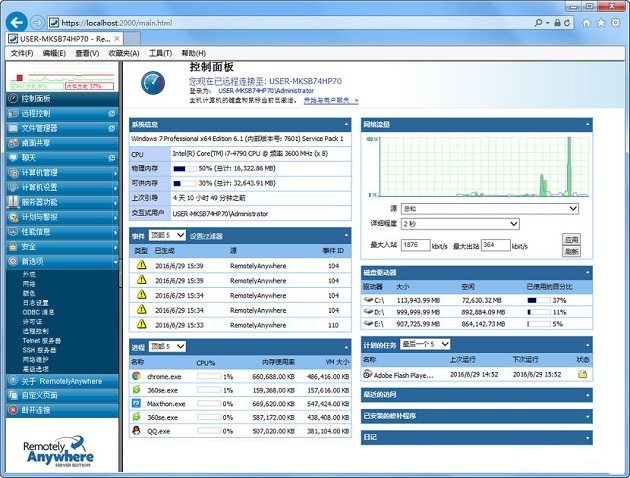The width and height of the screenshot is (630, 478).
Task: Expand the 最近的访问 section
Action: 588,395
